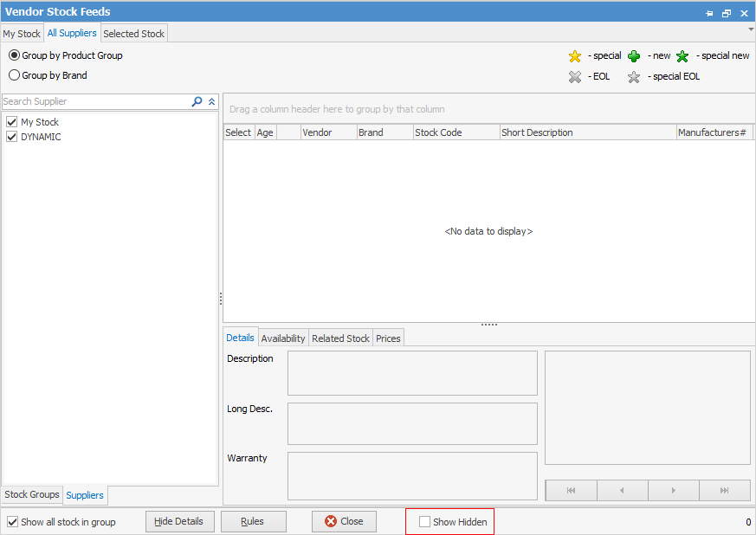Collapse the supplier list using double-chevron icon
Viewport: 756px width, 535px height.
pyautogui.click(x=211, y=101)
